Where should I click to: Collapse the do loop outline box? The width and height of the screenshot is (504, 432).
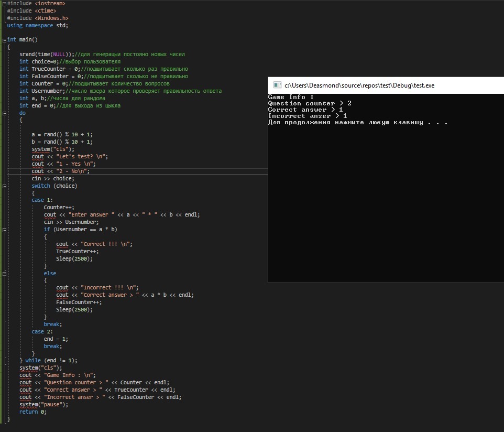tap(5, 113)
